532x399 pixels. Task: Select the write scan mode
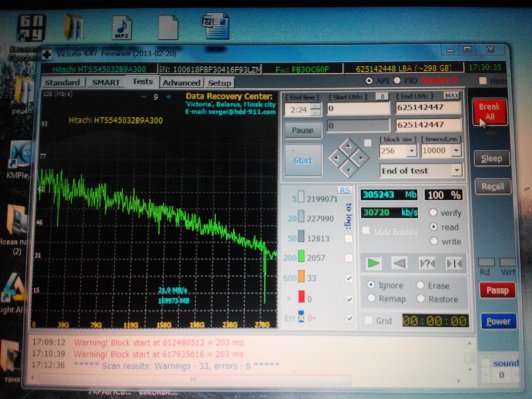pos(434,241)
